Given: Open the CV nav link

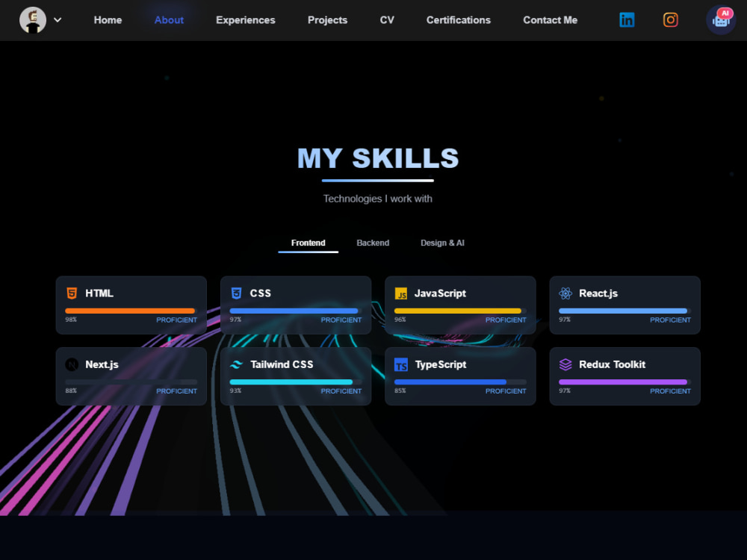Looking at the screenshot, I should [387, 20].
